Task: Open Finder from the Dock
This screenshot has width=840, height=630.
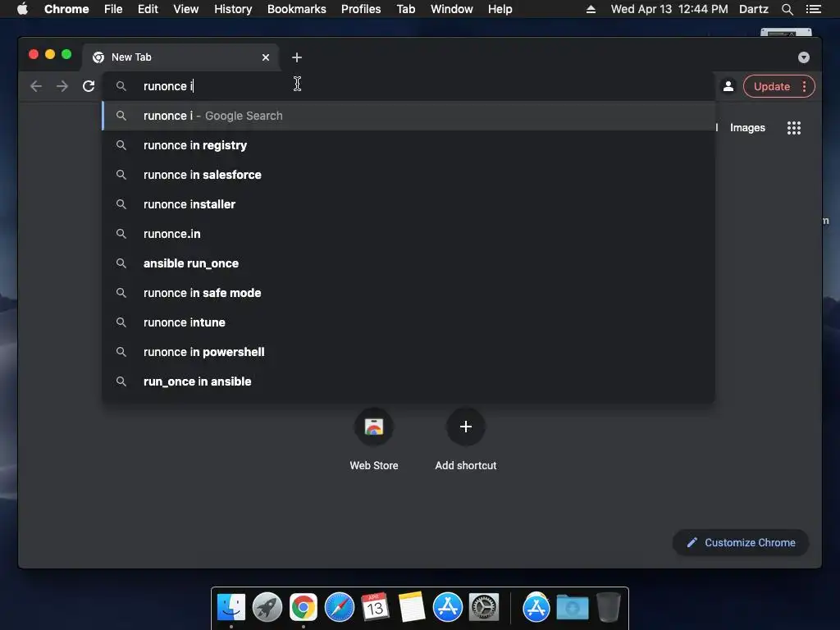Action: coord(231,608)
